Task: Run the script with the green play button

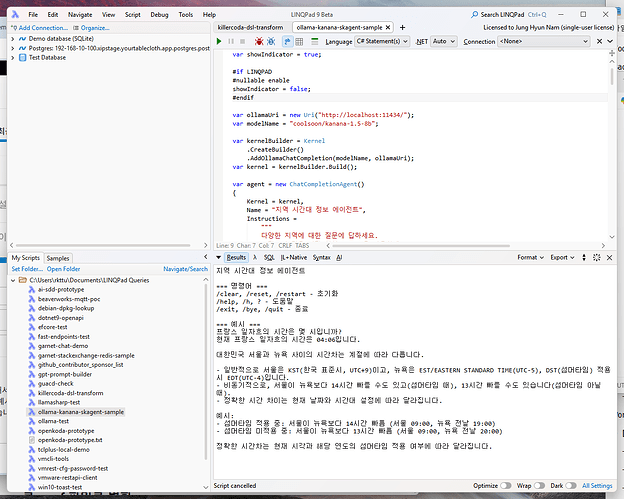Action: pyautogui.click(x=219, y=41)
